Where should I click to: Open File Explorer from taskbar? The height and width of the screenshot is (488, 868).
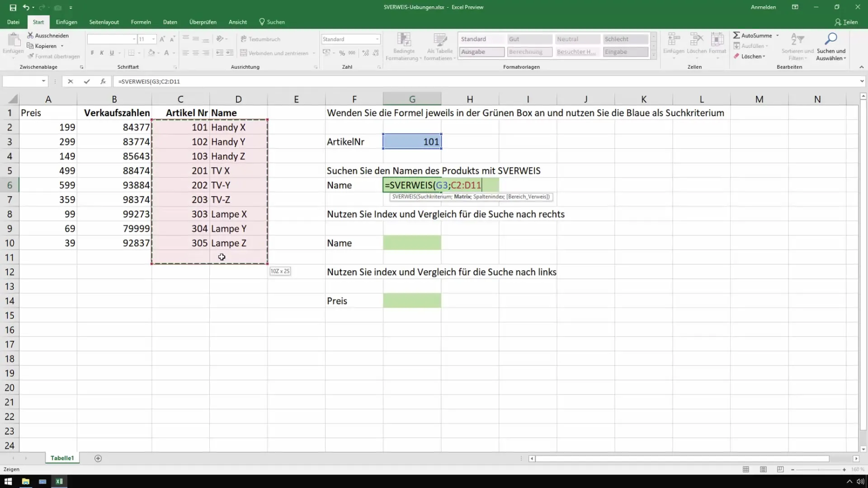[x=25, y=481]
